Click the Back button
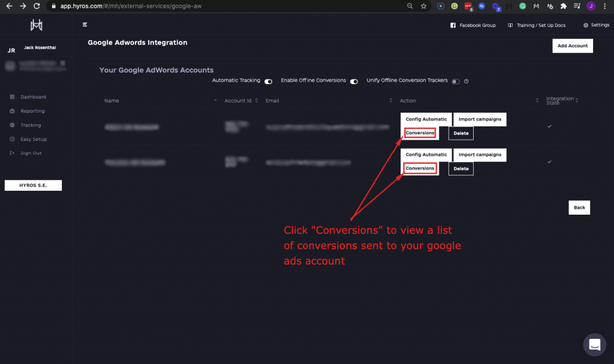614x364 pixels. coord(579,207)
